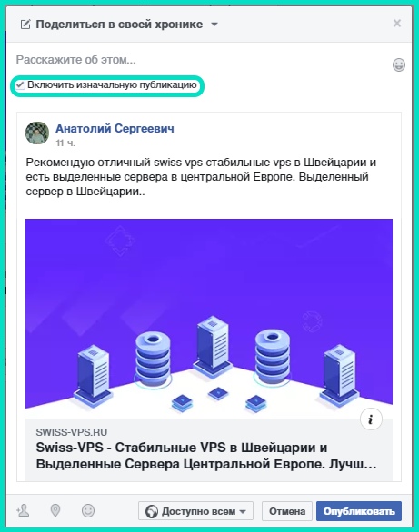
Task: Click the emoji smiley in text field
Action: pyautogui.click(x=399, y=64)
